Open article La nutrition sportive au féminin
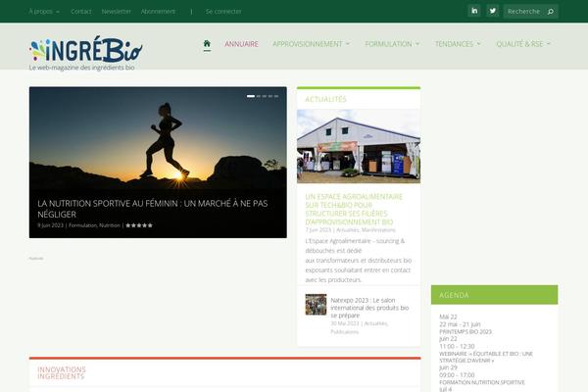This screenshot has width=588, height=392. point(153,209)
